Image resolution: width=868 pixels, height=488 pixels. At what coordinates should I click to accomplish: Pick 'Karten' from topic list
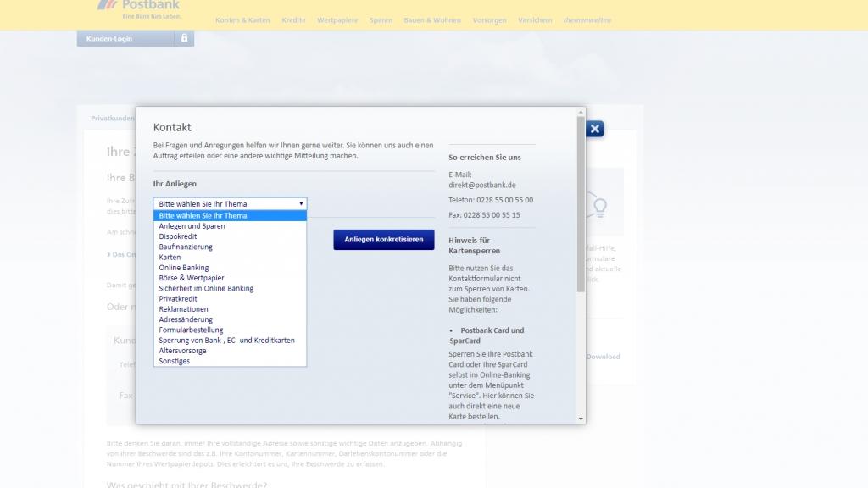pyautogui.click(x=230, y=258)
